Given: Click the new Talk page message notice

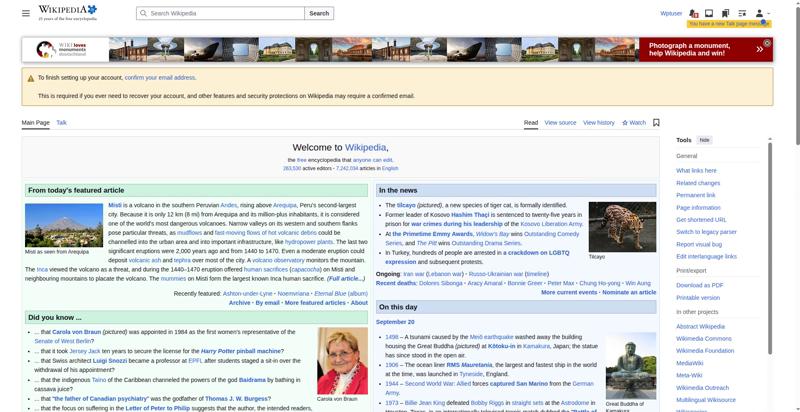Looking at the screenshot, I should [729, 24].
